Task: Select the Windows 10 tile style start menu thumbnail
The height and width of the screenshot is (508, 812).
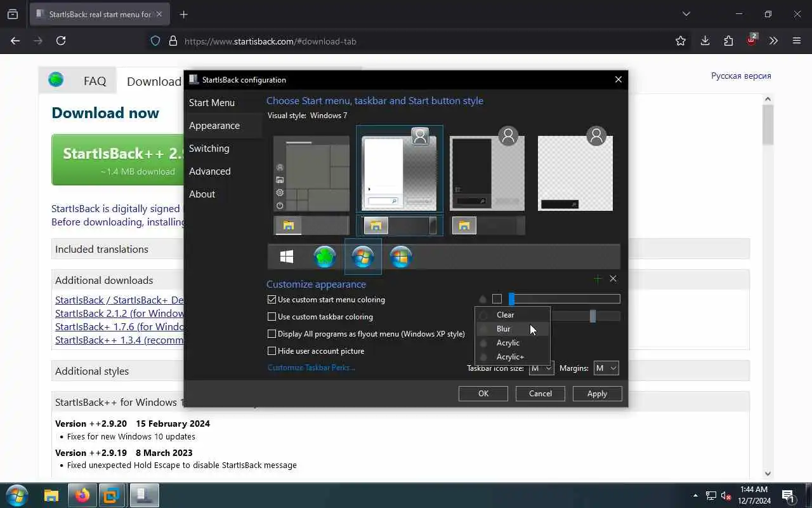Action: pos(311,173)
